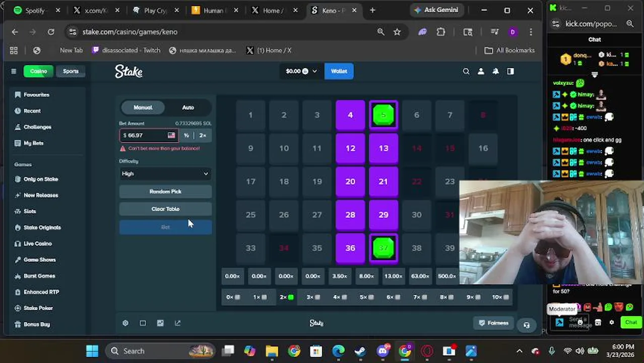Open Fairness button
Viewport: 644px width, 363px height.
(493, 323)
